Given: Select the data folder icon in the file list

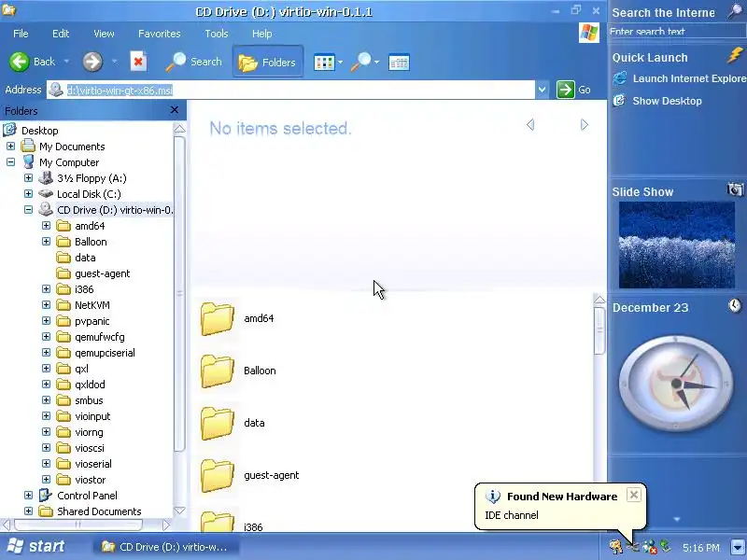Looking at the screenshot, I should pos(218,424).
